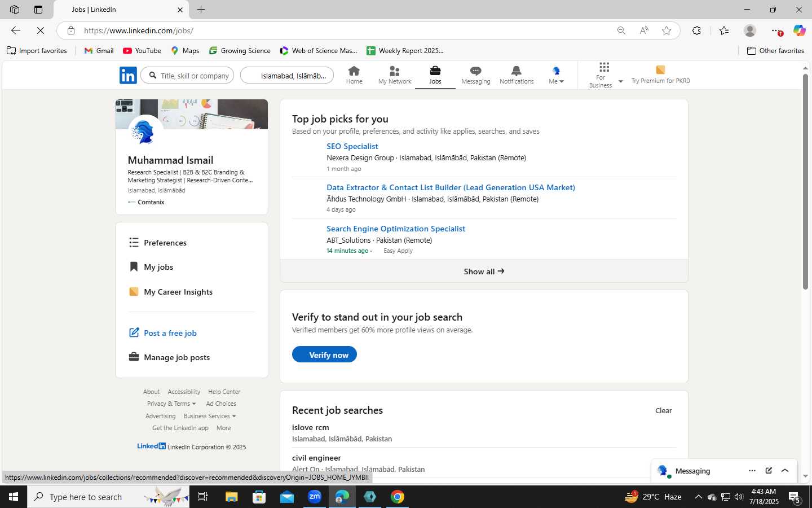
Task: Click Post a free job
Action: pos(163,333)
